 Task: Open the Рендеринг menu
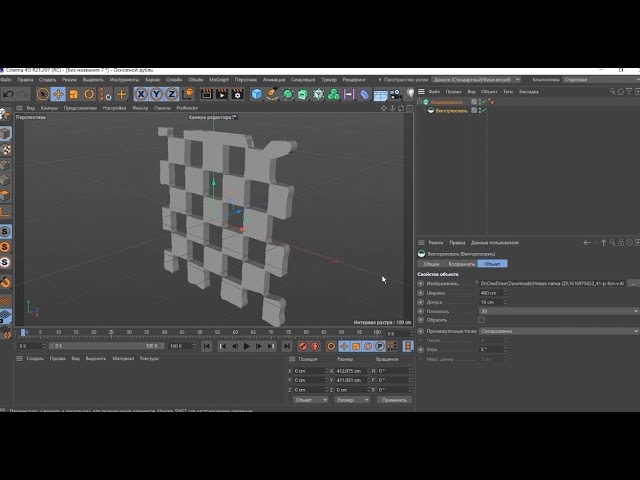pos(354,80)
